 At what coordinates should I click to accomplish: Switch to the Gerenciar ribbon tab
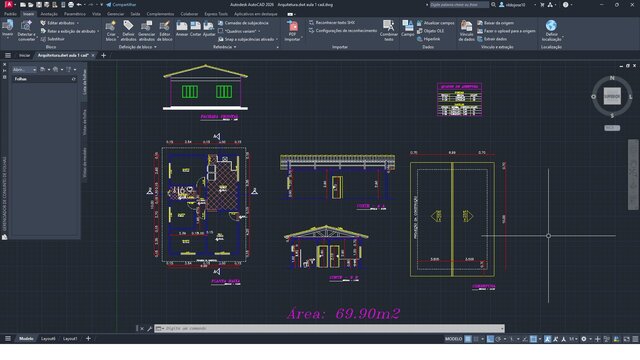(116, 14)
